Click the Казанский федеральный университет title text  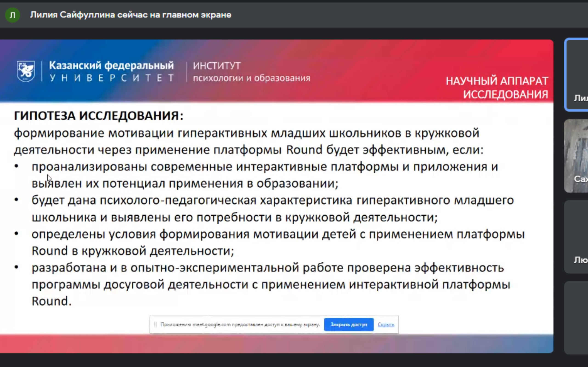(x=112, y=71)
